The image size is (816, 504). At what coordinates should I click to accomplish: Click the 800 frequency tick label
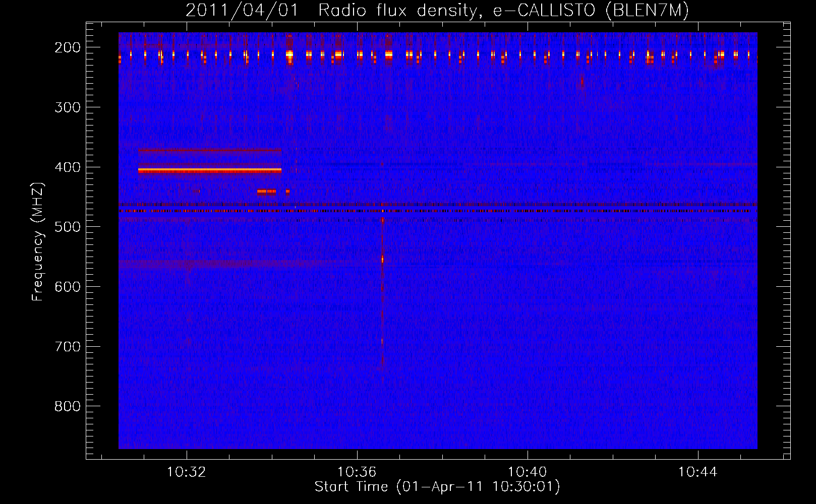click(68, 406)
